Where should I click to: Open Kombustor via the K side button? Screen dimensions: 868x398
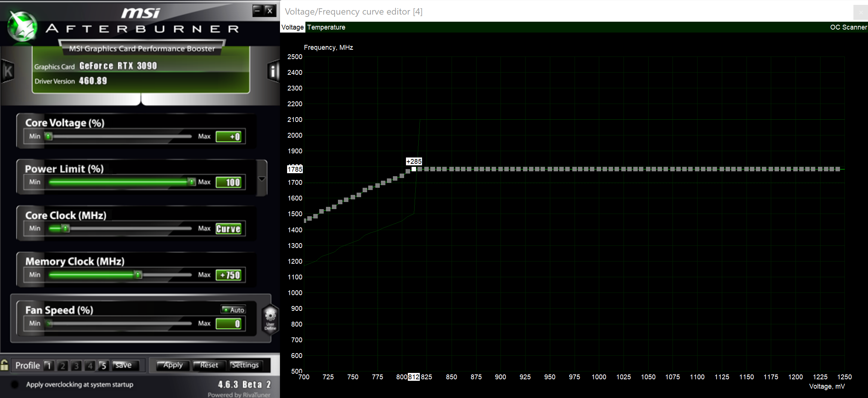pyautogui.click(x=7, y=71)
